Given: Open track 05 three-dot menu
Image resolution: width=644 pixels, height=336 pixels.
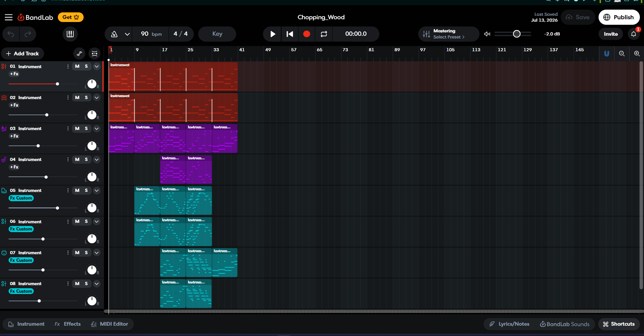Looking at the screenshot, I should [x=68, y=190].
